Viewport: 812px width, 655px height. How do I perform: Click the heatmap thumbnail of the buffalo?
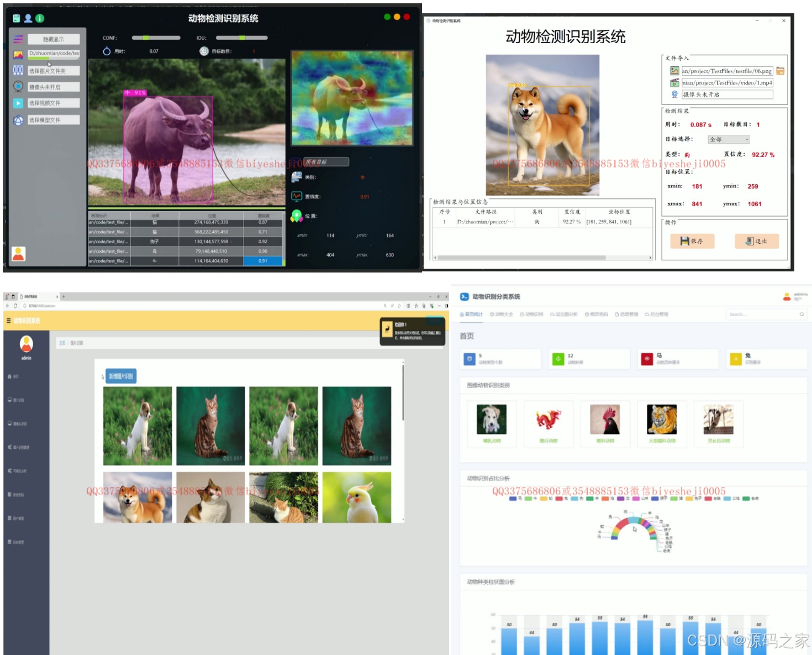(352, 98)
